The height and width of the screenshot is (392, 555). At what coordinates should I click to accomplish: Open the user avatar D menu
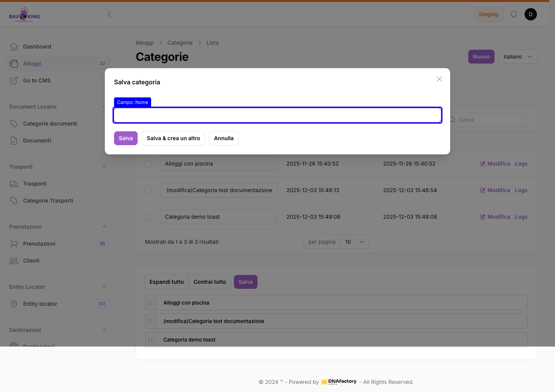(530, 14)
